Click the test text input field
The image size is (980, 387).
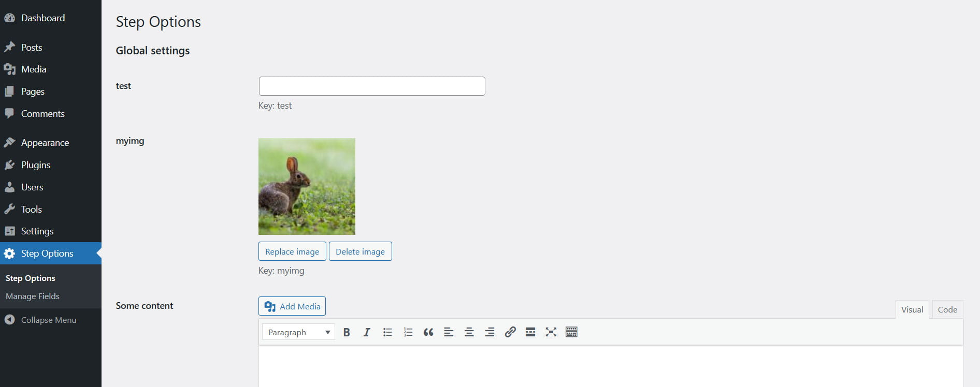[372, 86]
